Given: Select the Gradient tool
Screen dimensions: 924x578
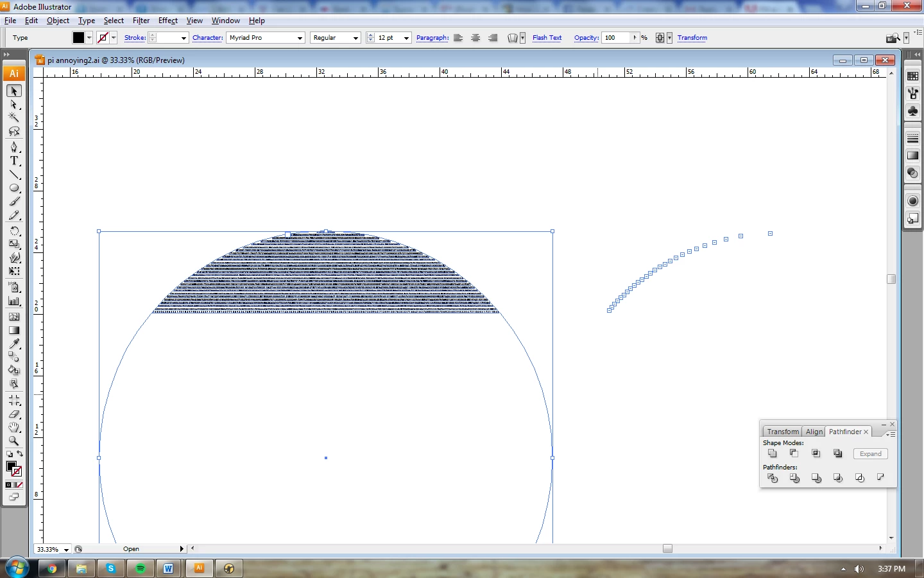Looking at the screenshot, I should click(x=14, y=330).
